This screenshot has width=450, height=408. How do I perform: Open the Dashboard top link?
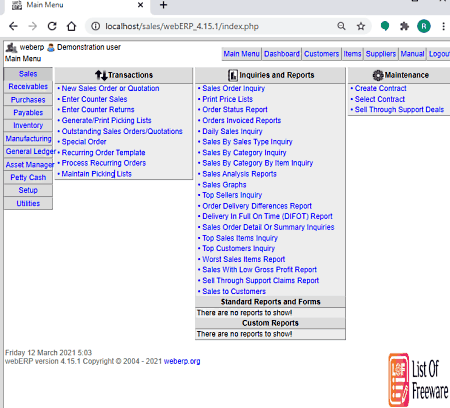[282, 54]
